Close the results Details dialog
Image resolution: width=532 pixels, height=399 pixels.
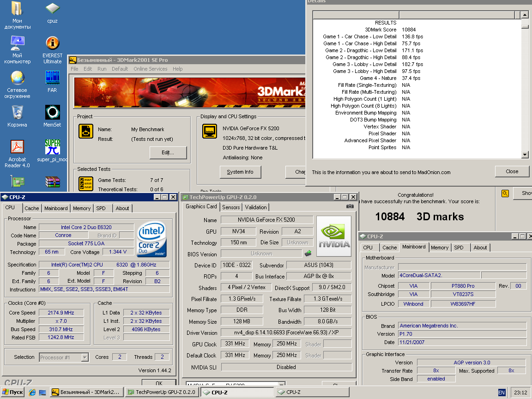tap(512, 171)
